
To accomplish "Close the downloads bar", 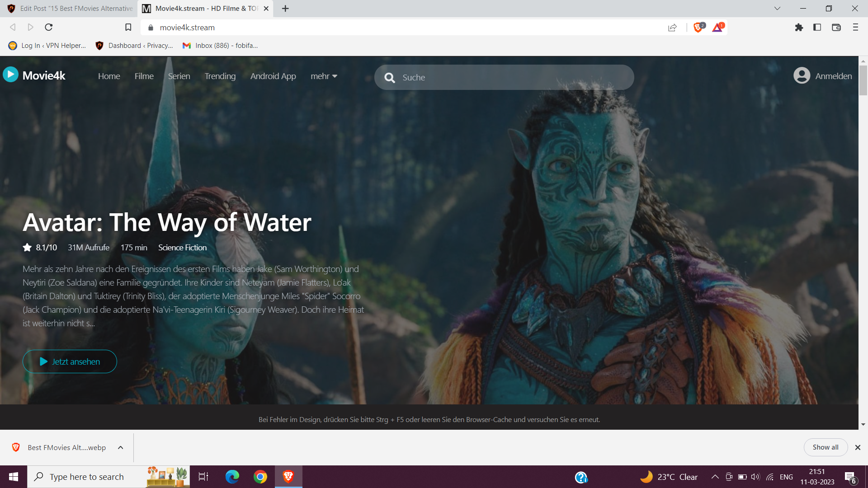I will [x=858, y=447].
